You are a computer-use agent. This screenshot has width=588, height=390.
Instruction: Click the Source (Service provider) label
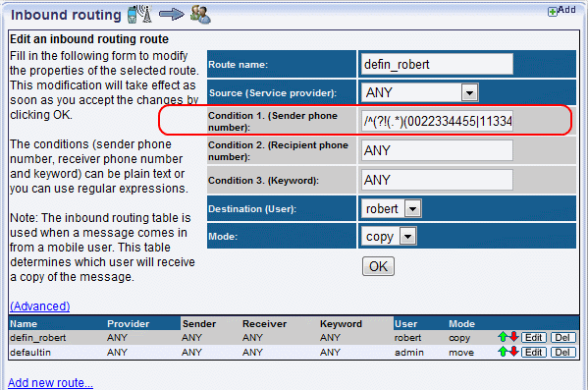[x=273, y=93]
